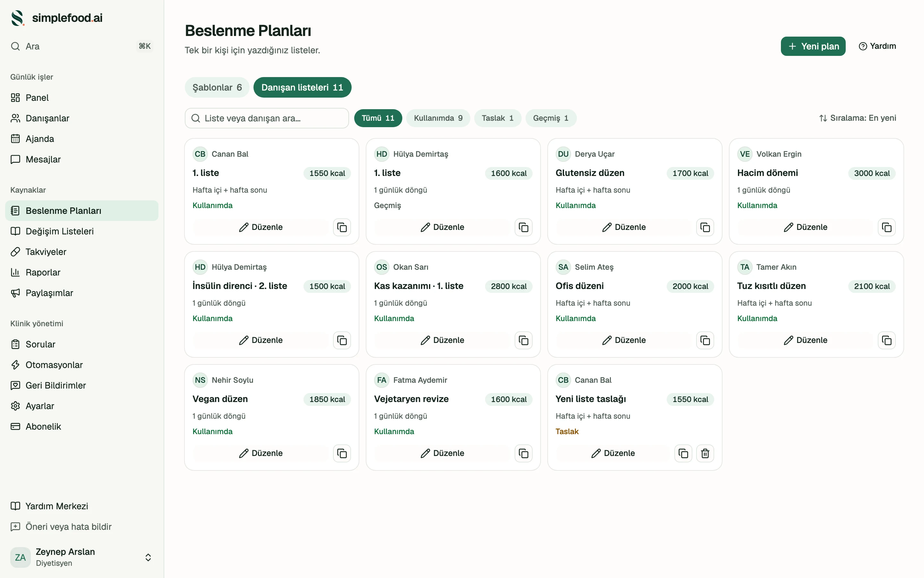Copy Hülya Demirtaş's 1600 kcal 1. liste plan

(524, 227)
